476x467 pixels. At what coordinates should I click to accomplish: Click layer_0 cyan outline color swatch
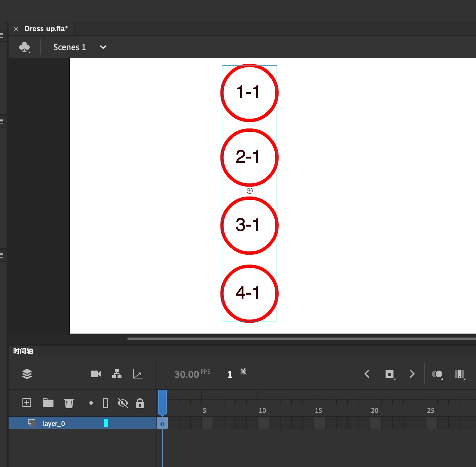coord(106,423)
